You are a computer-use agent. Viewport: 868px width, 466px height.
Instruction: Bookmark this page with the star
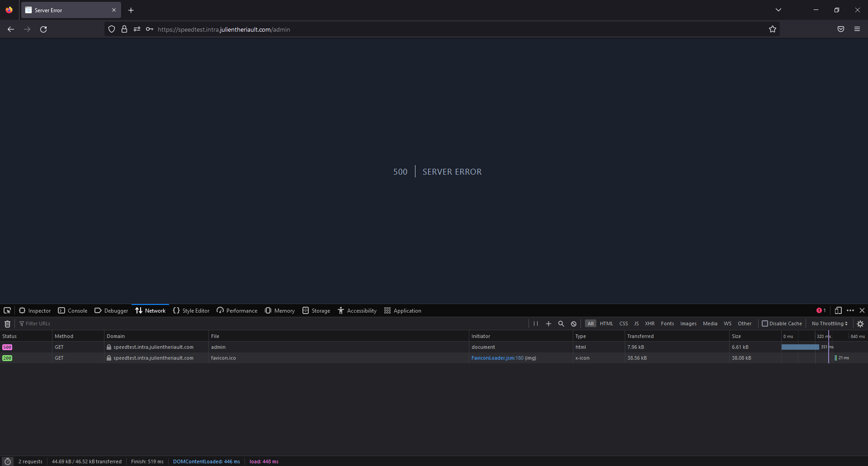click(773, 29)
